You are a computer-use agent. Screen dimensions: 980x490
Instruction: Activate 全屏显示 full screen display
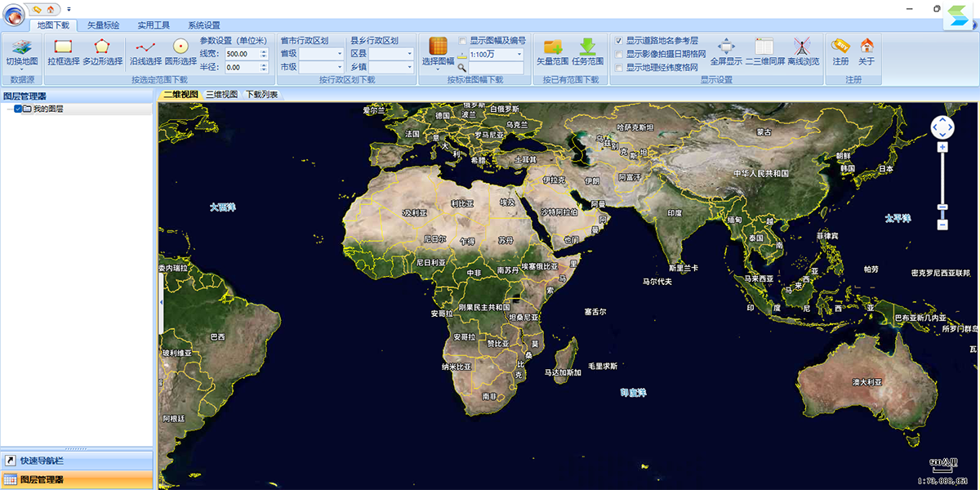coord(726,51)
